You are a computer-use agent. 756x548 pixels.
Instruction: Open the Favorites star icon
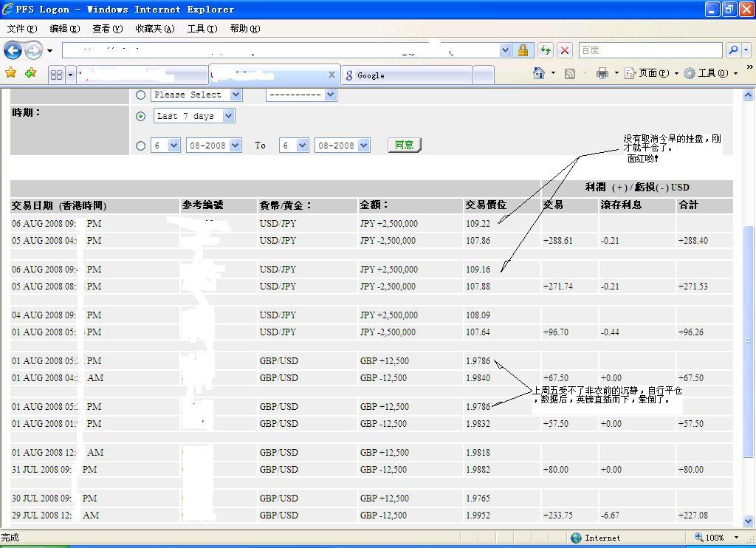click(11, 73)
